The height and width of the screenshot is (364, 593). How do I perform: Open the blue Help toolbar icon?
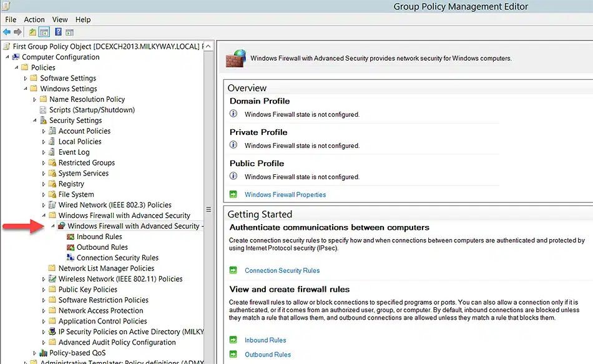[x=58, y=32]
